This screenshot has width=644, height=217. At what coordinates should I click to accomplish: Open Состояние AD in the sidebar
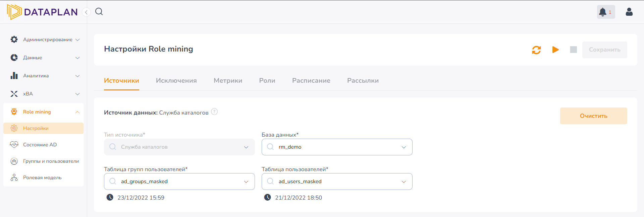[x=40, y=145]
